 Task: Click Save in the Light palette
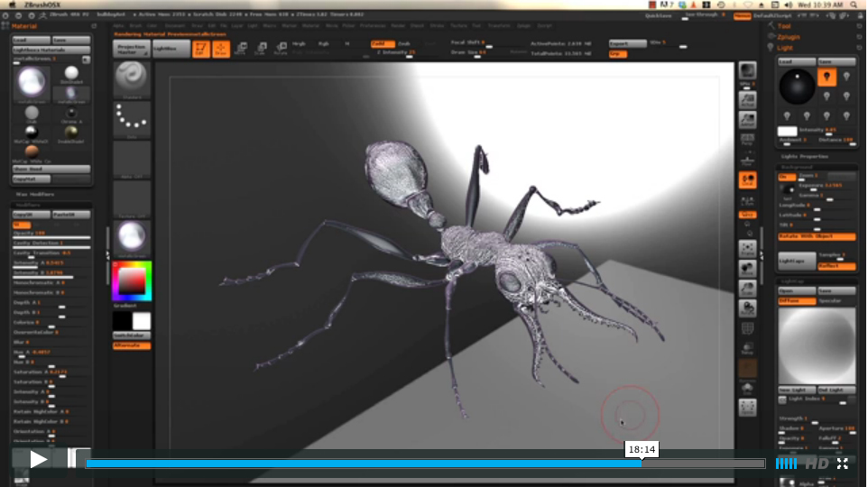tap(836, 61)
